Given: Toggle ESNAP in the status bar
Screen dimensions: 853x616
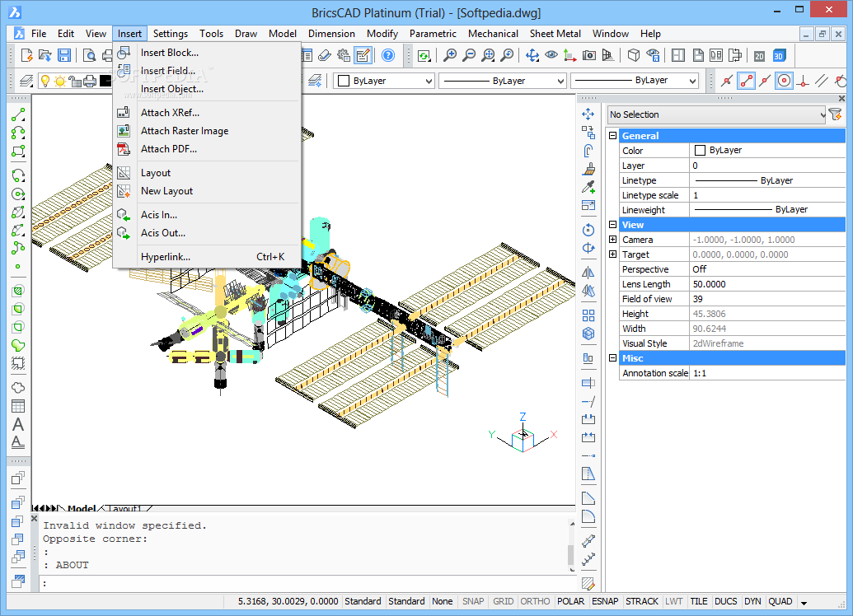Looking at the screenshot, I should click(x=605, y=601).
